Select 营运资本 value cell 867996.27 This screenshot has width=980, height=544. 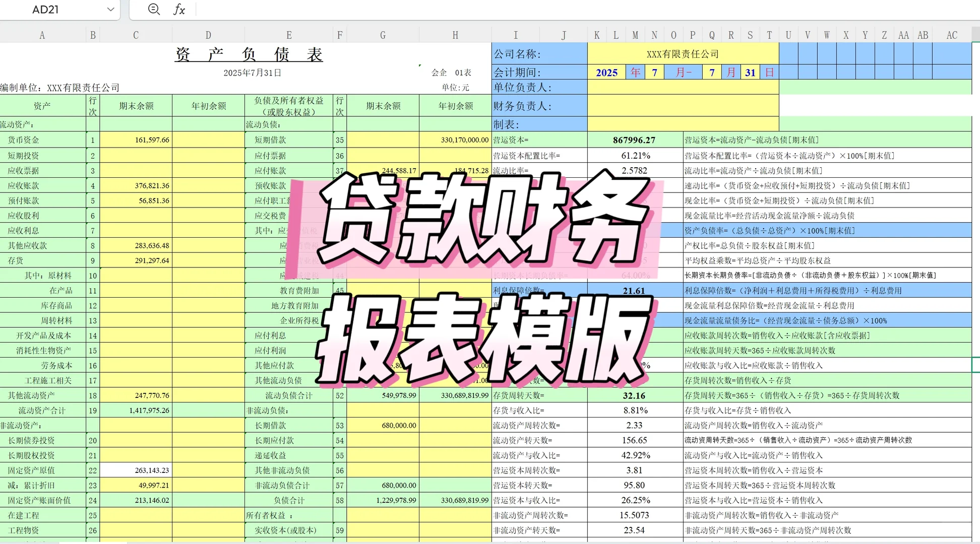click(634, 140)
